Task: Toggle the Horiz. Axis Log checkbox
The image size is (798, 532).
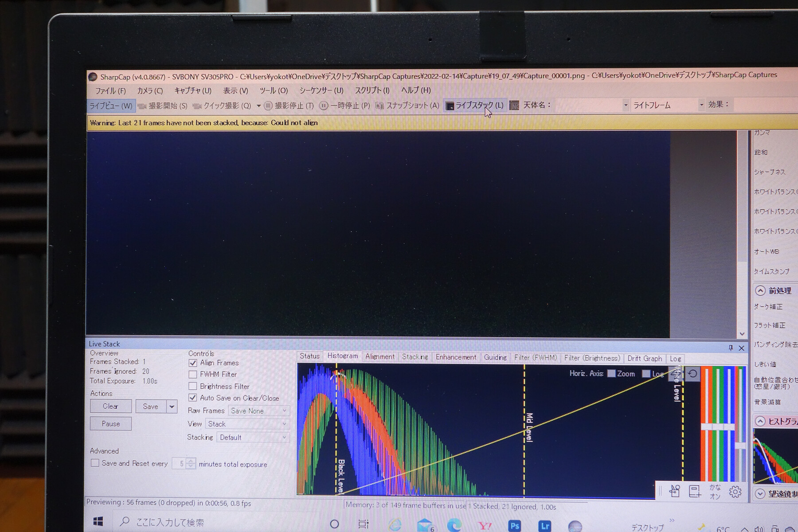Action: [646, 374]
